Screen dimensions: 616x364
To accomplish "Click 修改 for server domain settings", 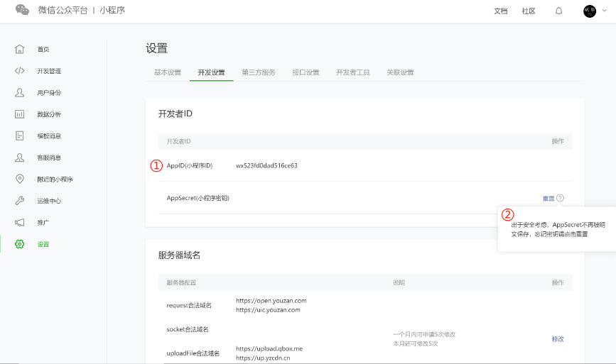I will tap(558, 339).
